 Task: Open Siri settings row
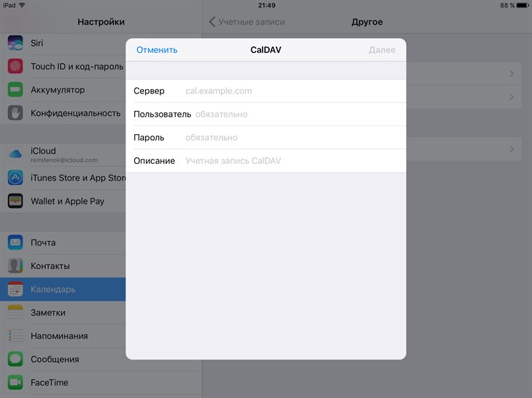coord(62,43)
